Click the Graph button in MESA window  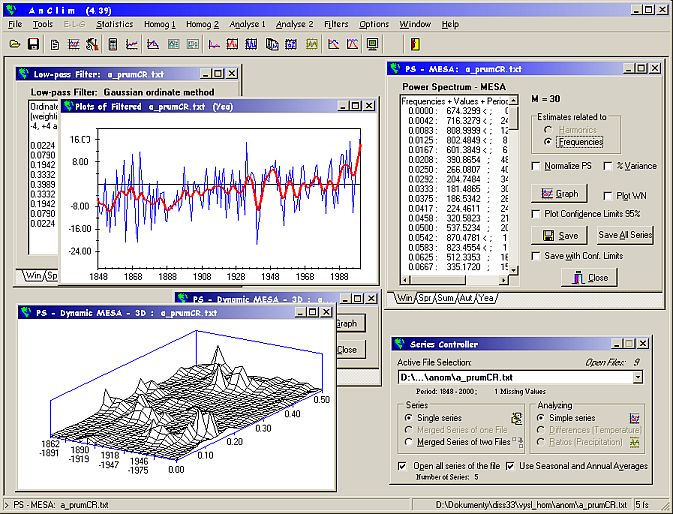(559, 194)
